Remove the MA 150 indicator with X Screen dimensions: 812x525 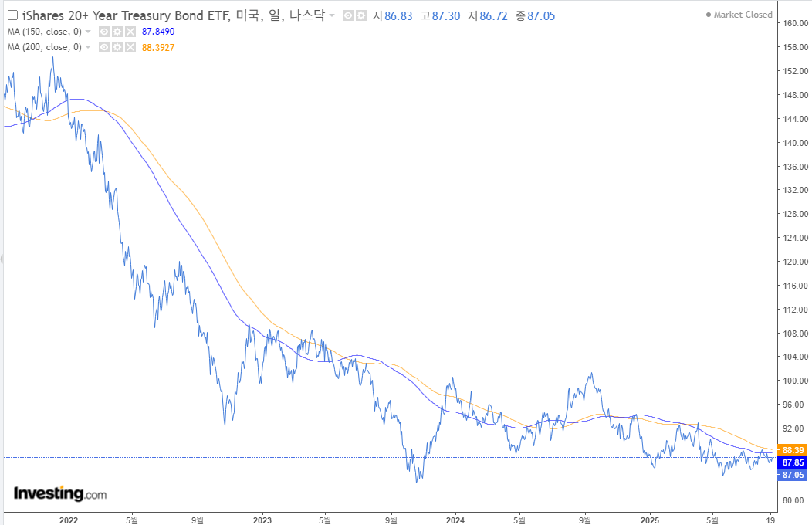(130, 32)
